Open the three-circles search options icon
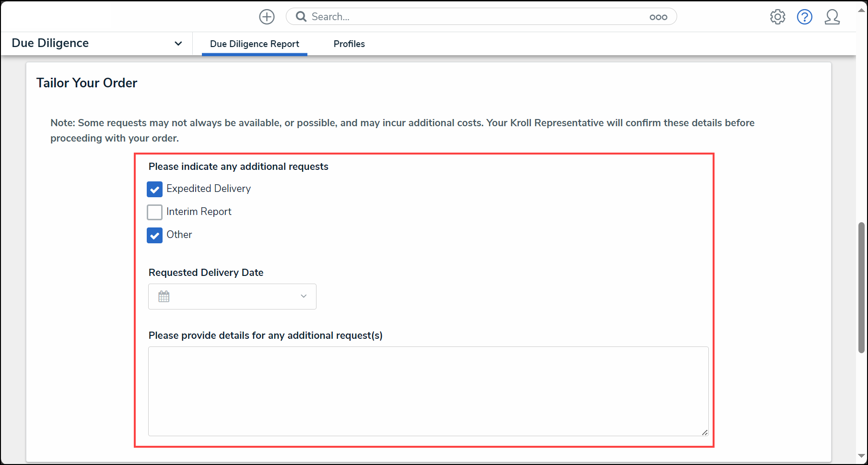The width and height of the screenshot is (868, 465). pos(658,17)
